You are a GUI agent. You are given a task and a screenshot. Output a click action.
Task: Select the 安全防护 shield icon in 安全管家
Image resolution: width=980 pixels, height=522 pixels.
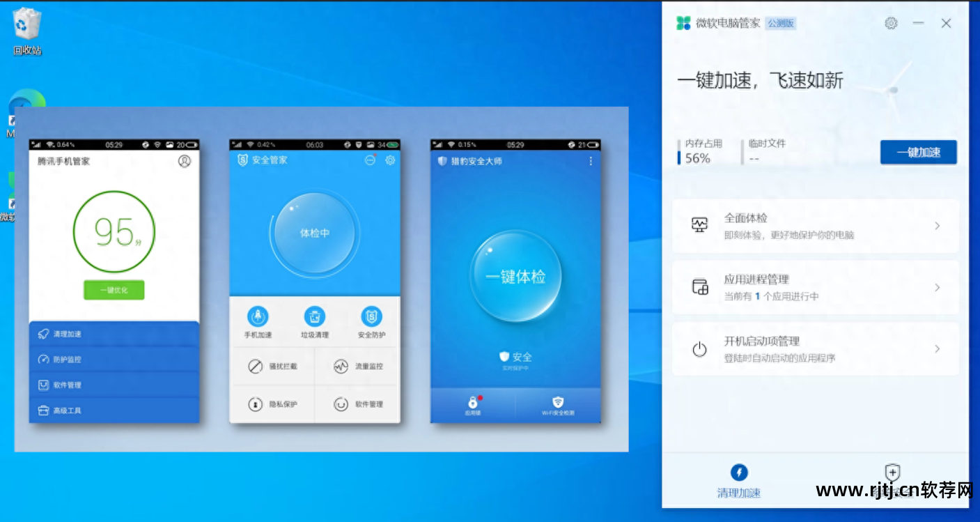[x=372, y=317]
